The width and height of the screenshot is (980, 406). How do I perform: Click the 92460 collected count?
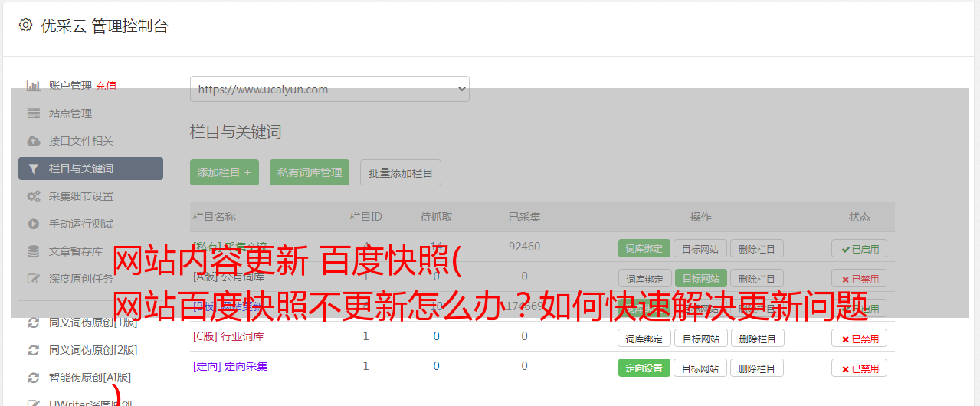coord(524,247)
